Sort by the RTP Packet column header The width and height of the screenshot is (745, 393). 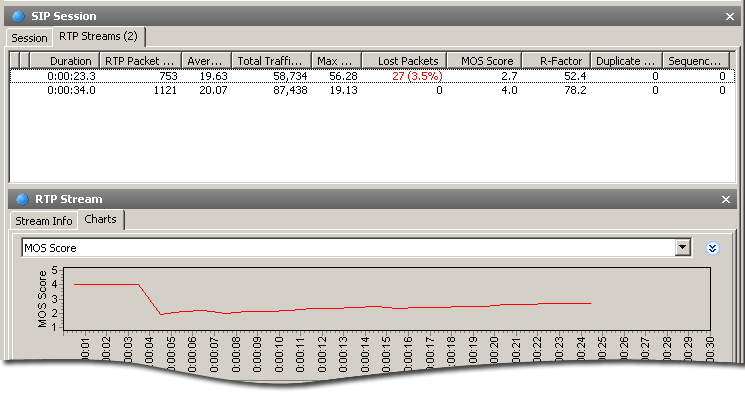140,61
